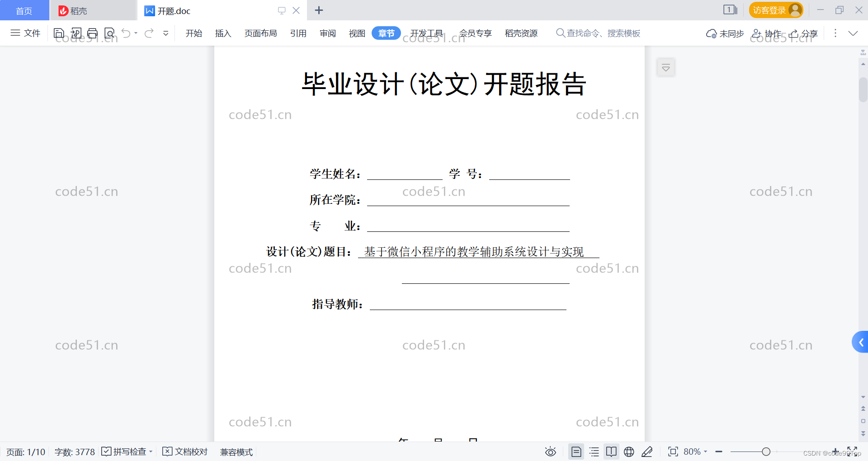Click the command search box 查找命令
This screenshot has height=461, width=868.
click(598, 33)
